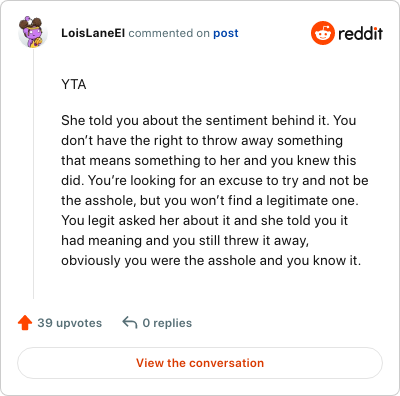Viewport: 400px width, 396px height.
Task: Open the LoisLaneEl username profile
Action: (x=93, y=33)
